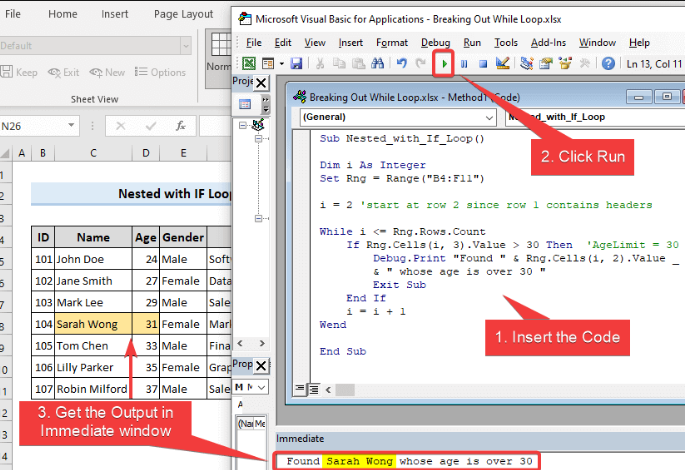Click the Toolbox icon in VBA toolbar
The width and height of the screenshot is (685, 470).
(x=584, y=64)
